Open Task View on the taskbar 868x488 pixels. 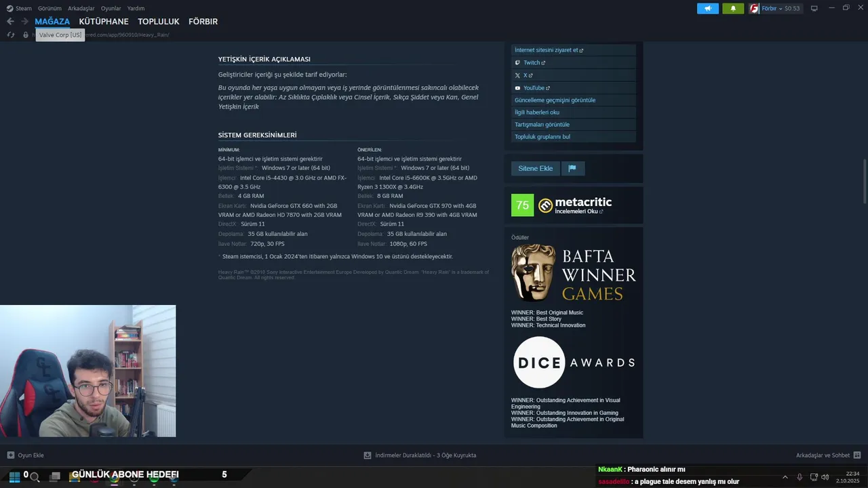[55, 476]
